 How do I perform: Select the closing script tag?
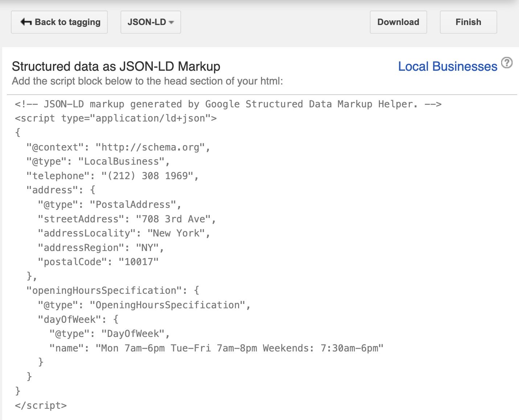41,405
